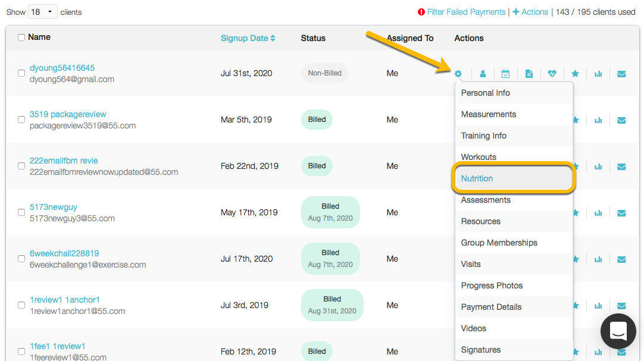
Task: Toggle the select-all checkbox beside Name
Action: click(21, 37)
